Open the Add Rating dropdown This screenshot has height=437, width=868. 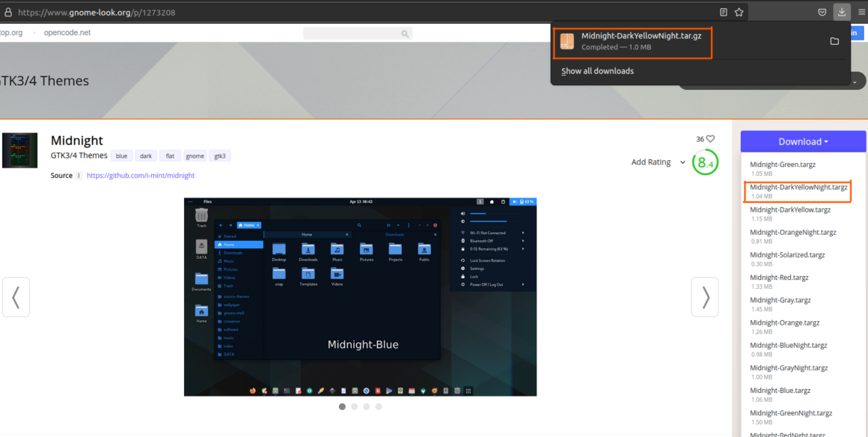tap(657, 162)
